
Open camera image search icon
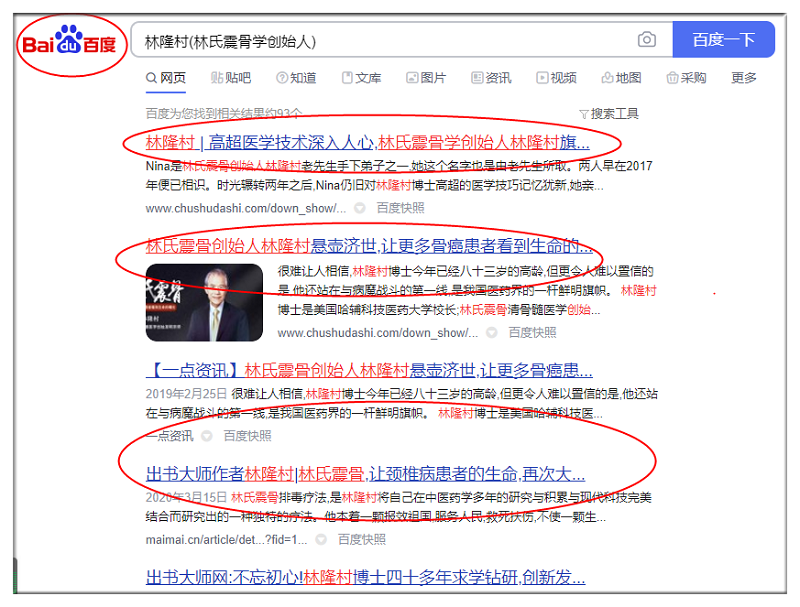click(x=647, y=40)
